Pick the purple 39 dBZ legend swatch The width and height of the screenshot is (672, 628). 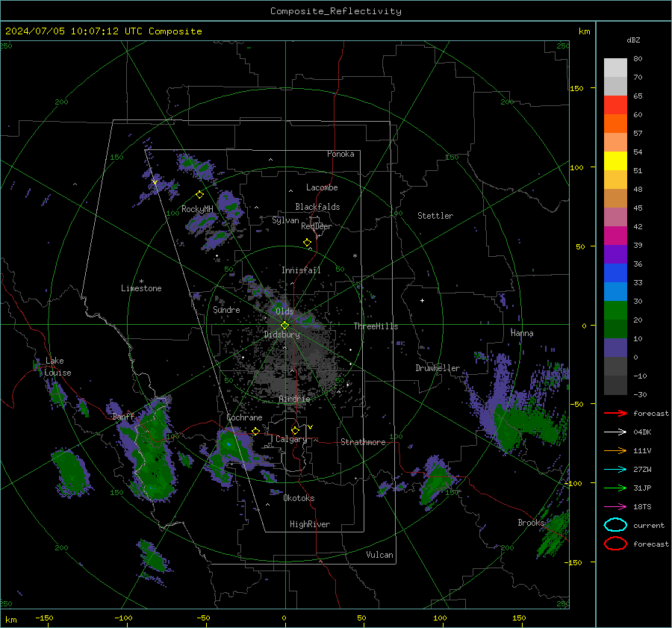pyautogui.click(x=615, y=254)
